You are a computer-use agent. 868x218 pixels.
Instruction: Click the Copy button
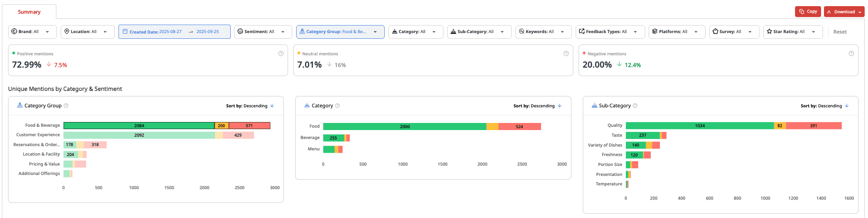pos(808,12)
